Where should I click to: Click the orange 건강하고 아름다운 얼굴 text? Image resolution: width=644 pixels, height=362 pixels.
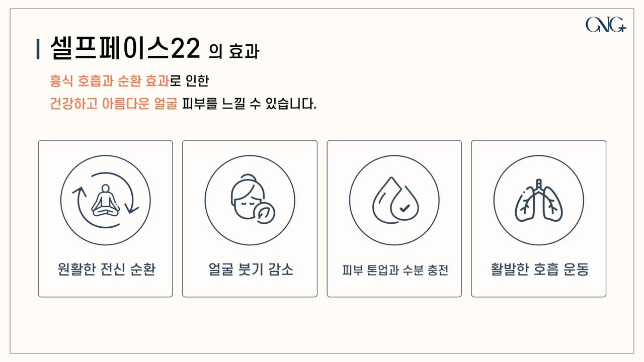(114, 104)
